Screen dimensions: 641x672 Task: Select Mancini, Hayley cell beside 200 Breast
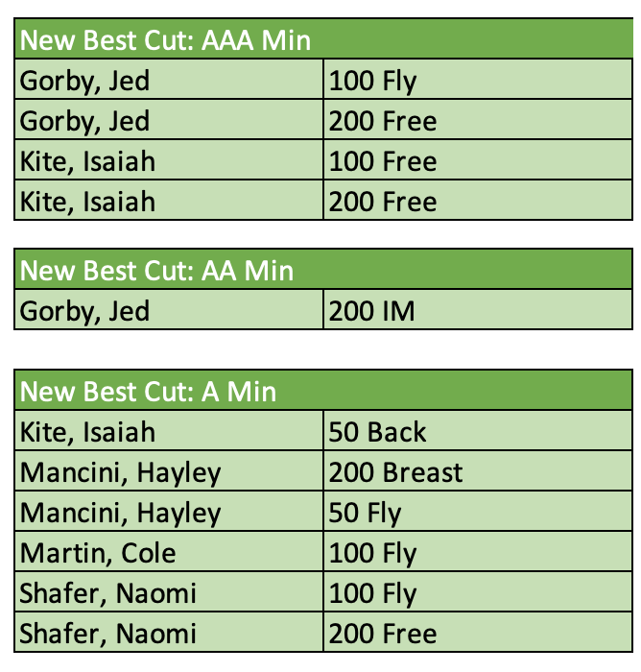click(120, 472)
